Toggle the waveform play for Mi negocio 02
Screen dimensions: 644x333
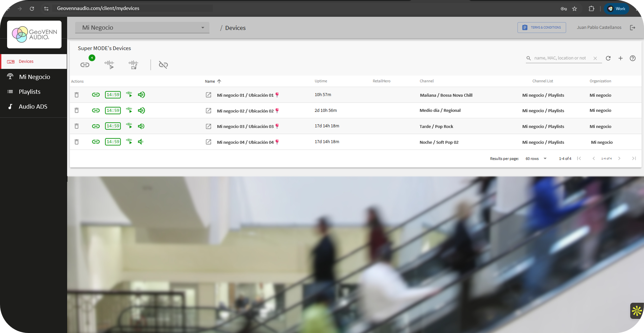[129, 110]
